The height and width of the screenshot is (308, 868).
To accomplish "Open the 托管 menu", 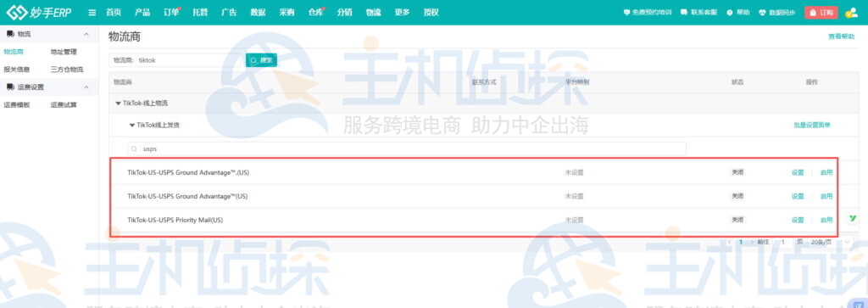I will click(200, 12).
